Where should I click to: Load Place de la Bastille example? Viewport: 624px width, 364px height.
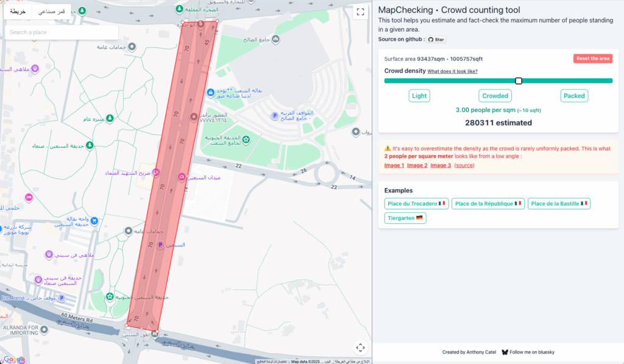pyautogui.click(x=559, y=203)
